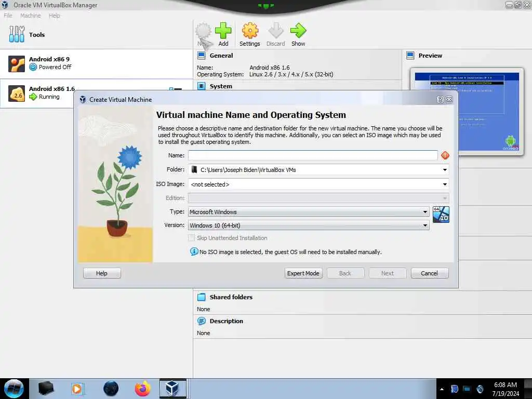
Task: Click the Preview panel icon
Action: click(x=410, y=55)
